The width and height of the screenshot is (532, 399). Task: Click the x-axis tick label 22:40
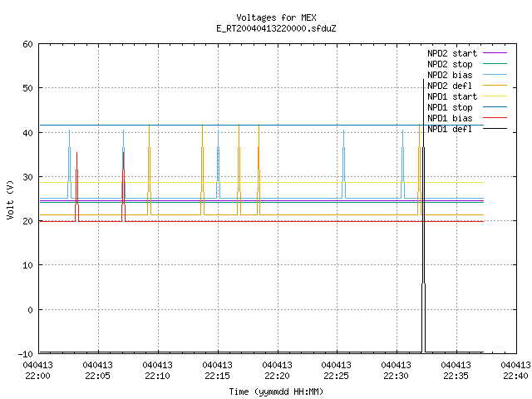[x=515, y=376]
